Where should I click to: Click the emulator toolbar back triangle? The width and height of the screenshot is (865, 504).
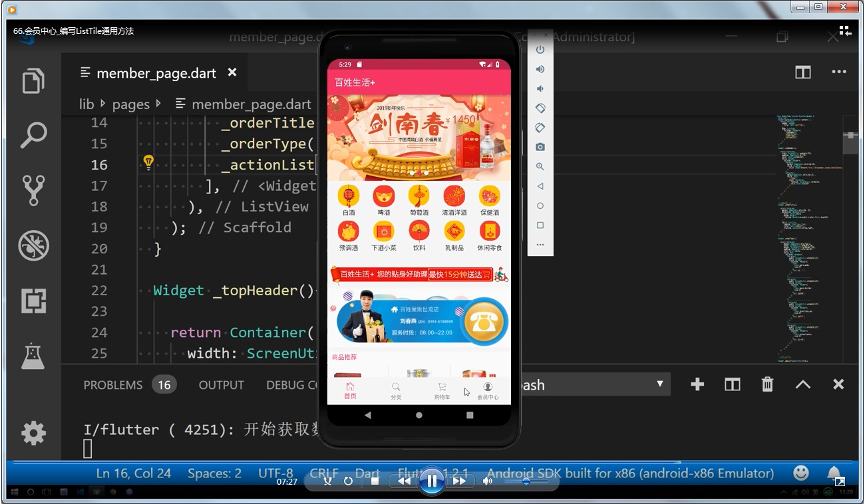(540, 186)
